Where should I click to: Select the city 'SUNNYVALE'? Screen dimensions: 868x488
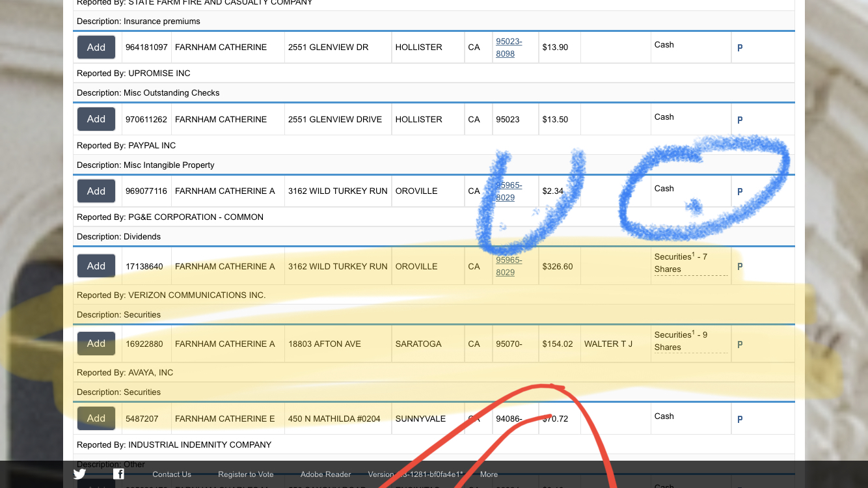click(x=420, y=419)
